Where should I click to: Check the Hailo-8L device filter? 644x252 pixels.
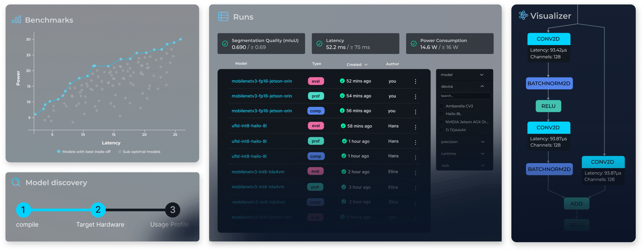[441, 114]
